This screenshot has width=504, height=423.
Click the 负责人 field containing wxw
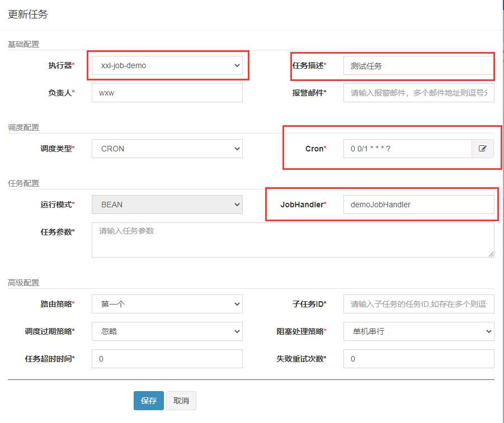coord(167,93)
